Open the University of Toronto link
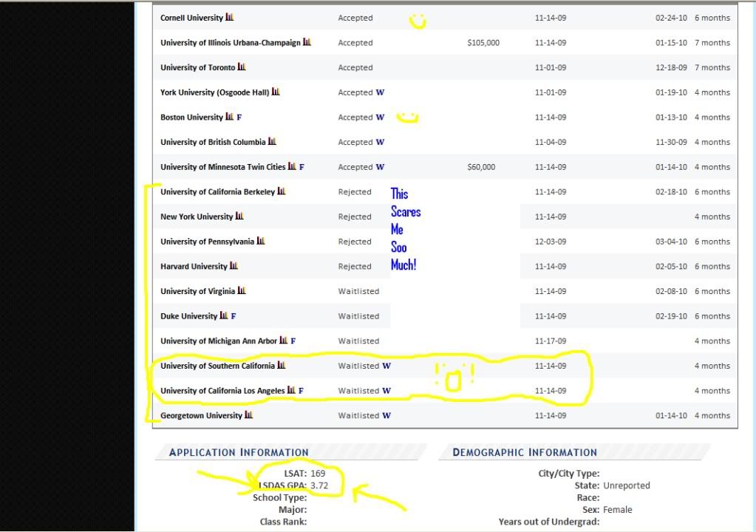 [x=198, y=67]
